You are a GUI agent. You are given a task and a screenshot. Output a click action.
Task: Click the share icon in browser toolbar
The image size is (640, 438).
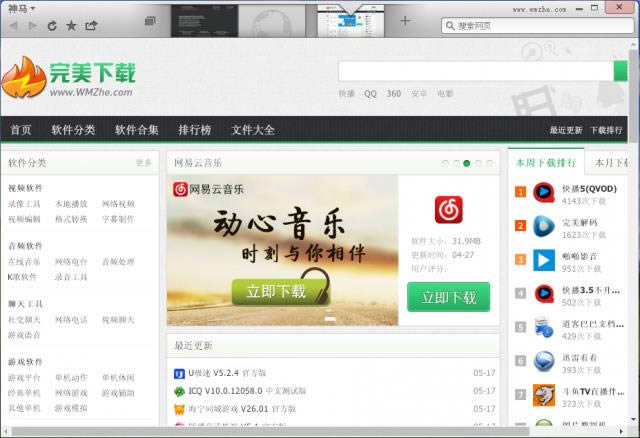pyautogui.click(x=90, y=25)
